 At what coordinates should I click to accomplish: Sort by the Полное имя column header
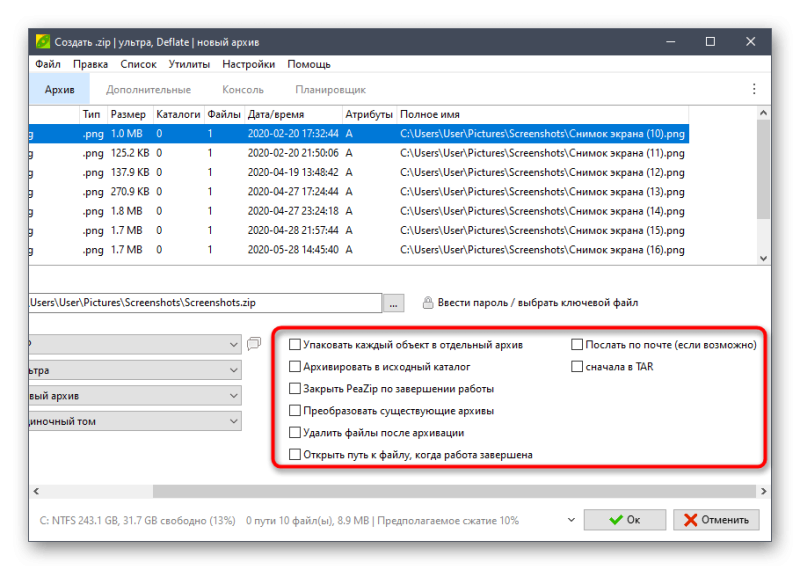[543, 114]
